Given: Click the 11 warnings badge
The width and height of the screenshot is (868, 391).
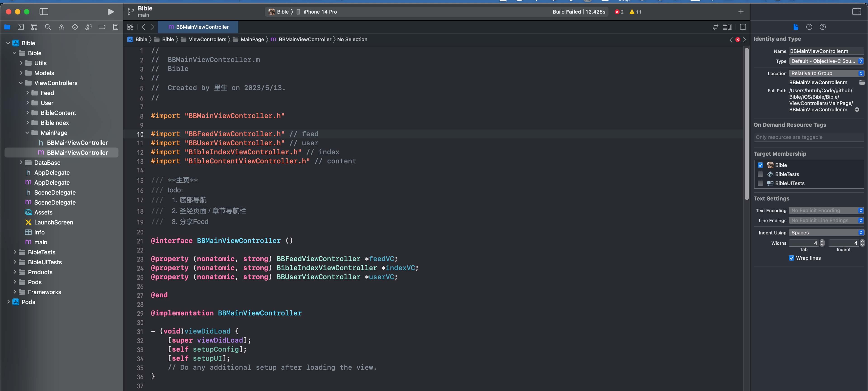Looking at the screenshot, I should [635, 12].
